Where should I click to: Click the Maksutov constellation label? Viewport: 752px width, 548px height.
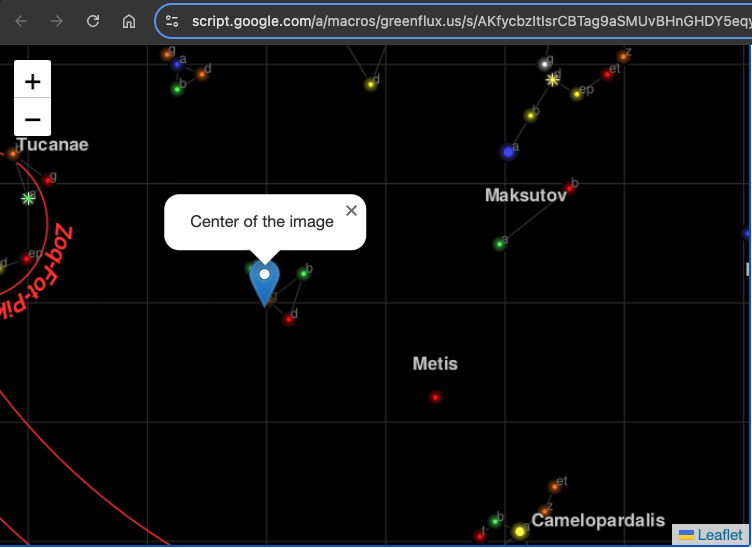pos(525,195)
